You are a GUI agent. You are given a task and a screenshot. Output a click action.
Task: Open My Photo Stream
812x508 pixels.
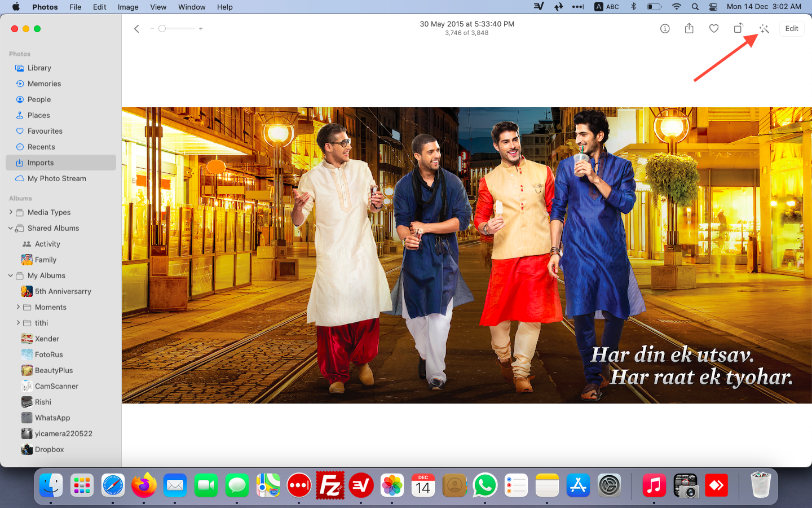[x=61, y=178]
